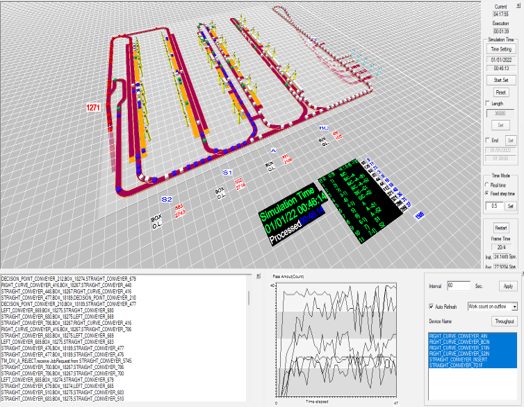This screenshot has height=407, width=524.
Task: Click first log line DECISION_POINT_CONVEYER_212
Action: (69, 278)
